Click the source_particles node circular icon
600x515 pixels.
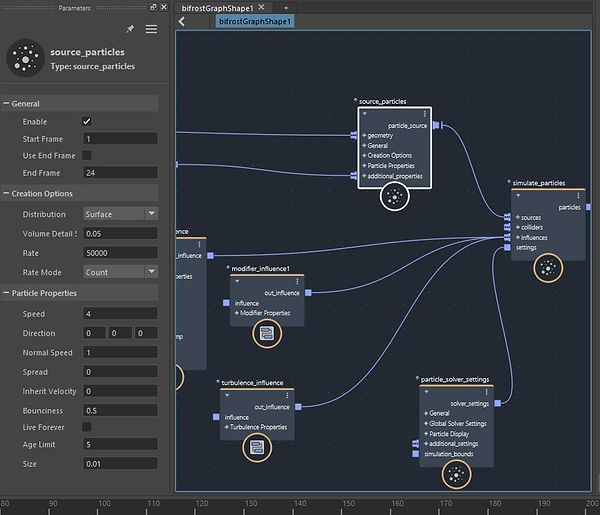pyautogui.click(x=395, y=197)
